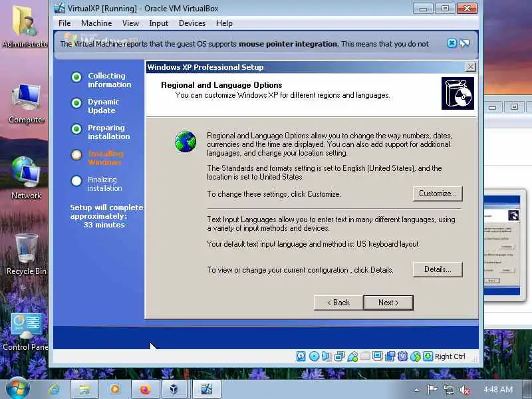Viewport: 532px width, 399px height.
Task: Click the audio indicator icon in VirtualBox status bar
Action: pos(327,356)
